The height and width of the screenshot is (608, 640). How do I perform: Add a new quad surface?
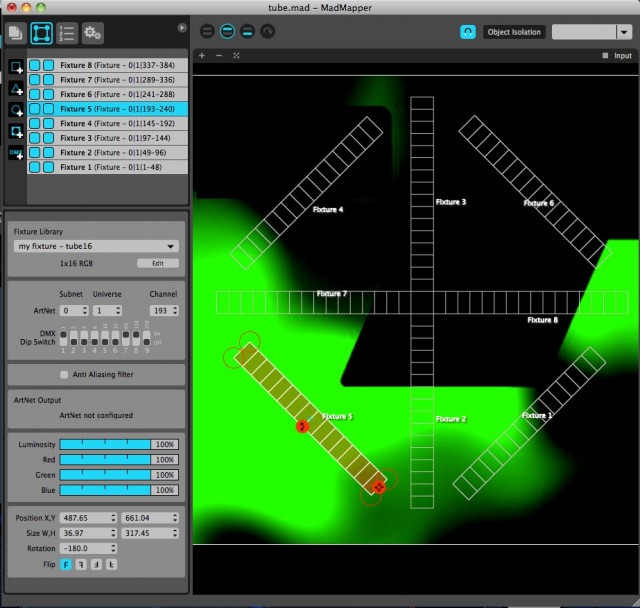pos(16,66)
